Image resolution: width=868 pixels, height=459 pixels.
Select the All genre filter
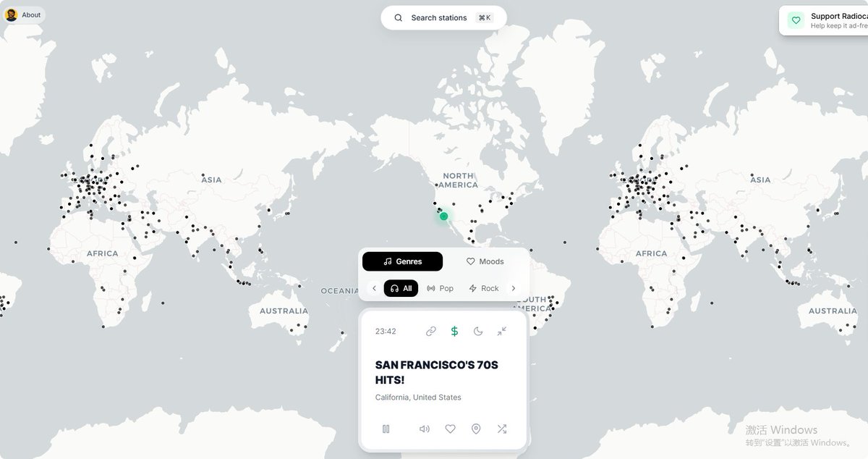(x=401, y=288)
